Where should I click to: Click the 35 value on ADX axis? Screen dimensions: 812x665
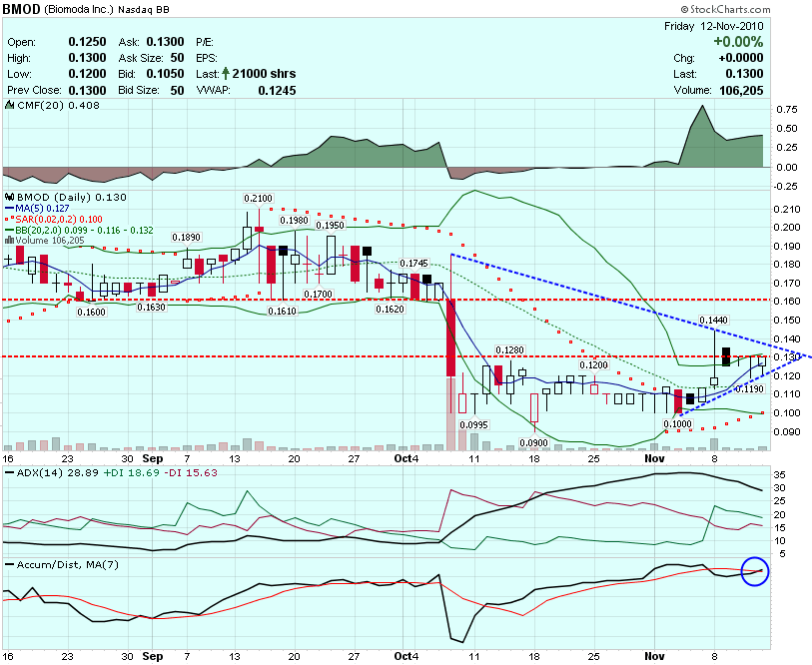point(779,474)
